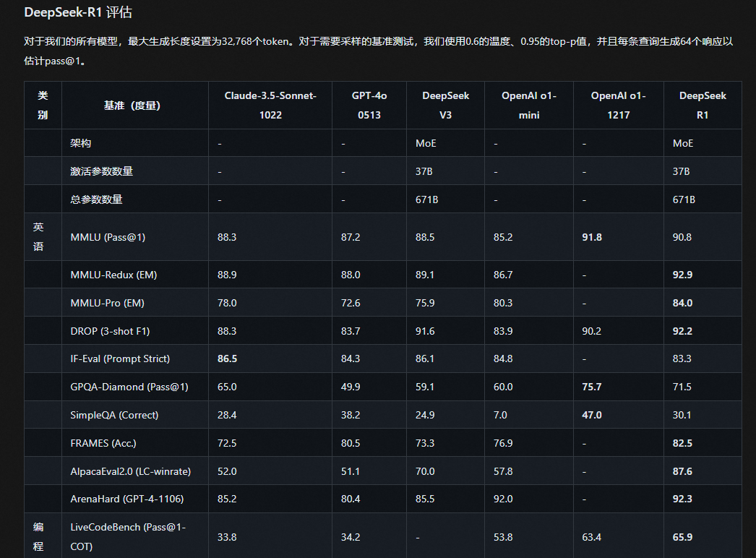Select the 'GPQA-Diamond (Pass@1)' benchmark label

tap(129, 387)
